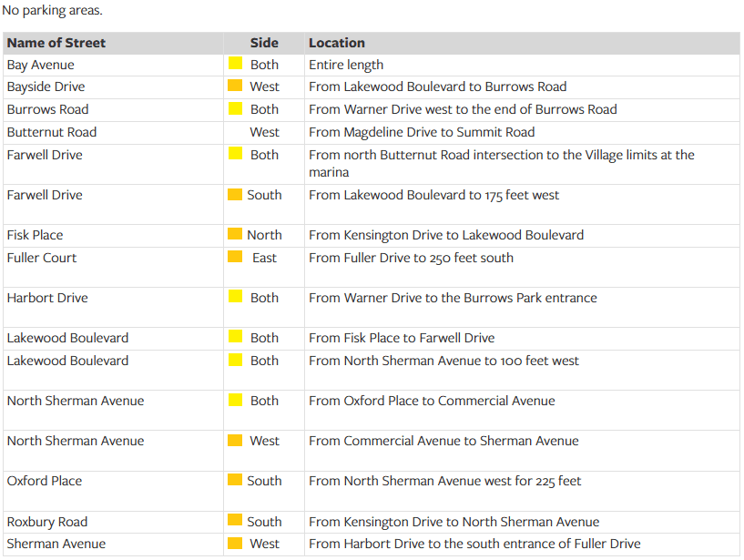Click the 'Side' column header
This screenshot has width=744, height=560.
[x=264, y=43]
